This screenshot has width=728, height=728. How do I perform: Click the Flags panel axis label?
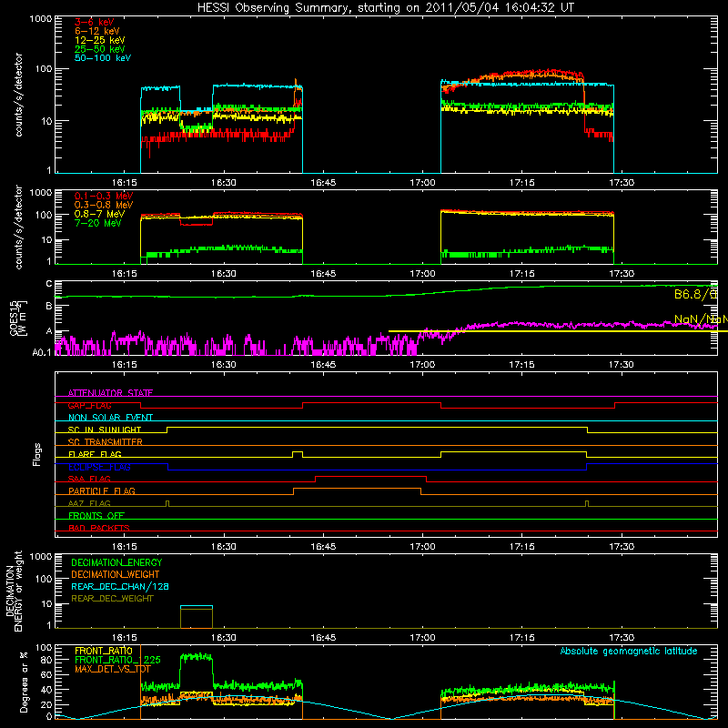coord(37,454)
